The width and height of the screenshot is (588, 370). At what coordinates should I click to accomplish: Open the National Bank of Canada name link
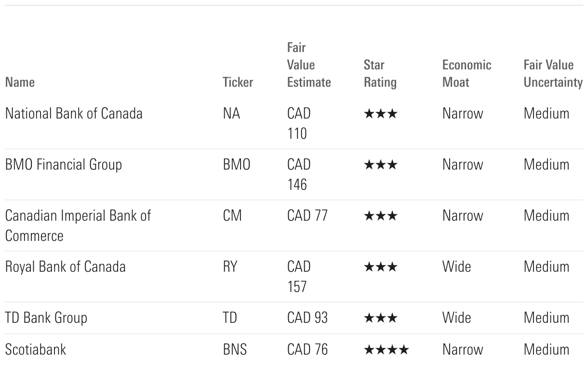74,114
